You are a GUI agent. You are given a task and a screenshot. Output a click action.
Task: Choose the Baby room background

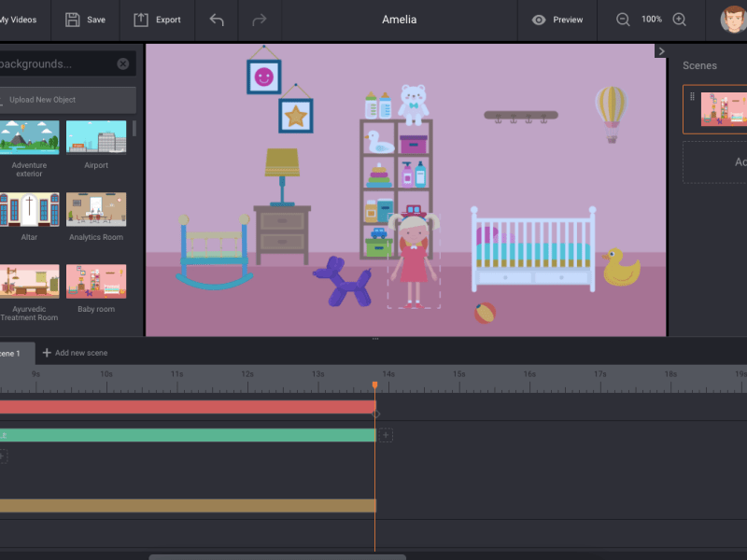(x=96, y=281)
